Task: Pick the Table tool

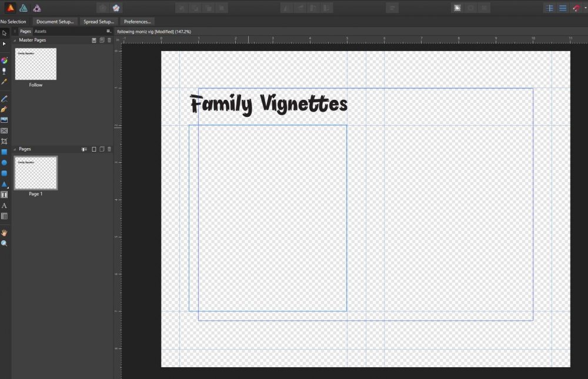Action: click(x=4, y=216)
